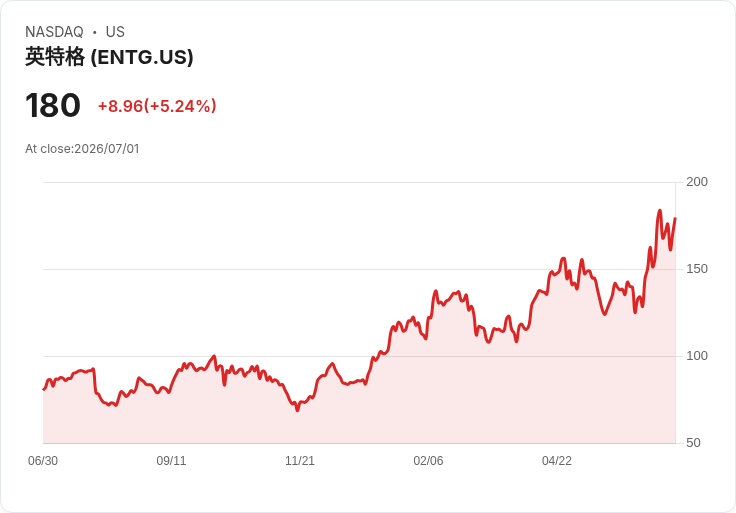Click the 200 price axis label
This screenshot has height=513, width=736.
click(x=697, y=182)
